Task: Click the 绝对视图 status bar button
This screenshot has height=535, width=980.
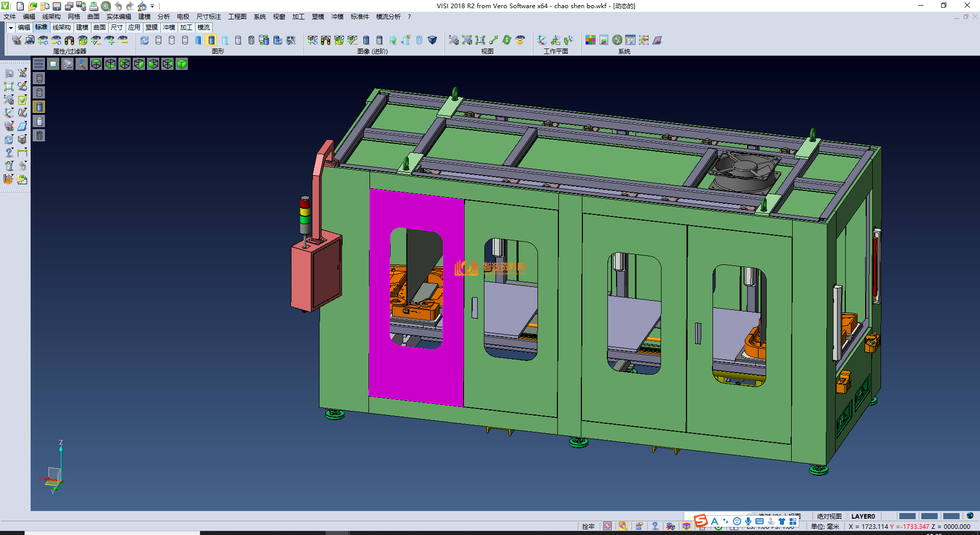Action: 829,516
